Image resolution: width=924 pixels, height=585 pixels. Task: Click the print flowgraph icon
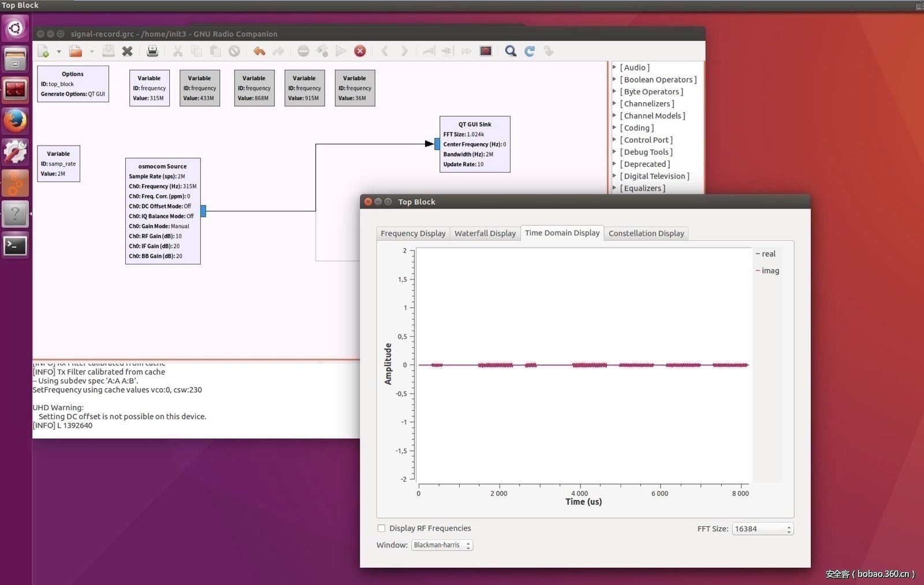click(x=152, y=51)
